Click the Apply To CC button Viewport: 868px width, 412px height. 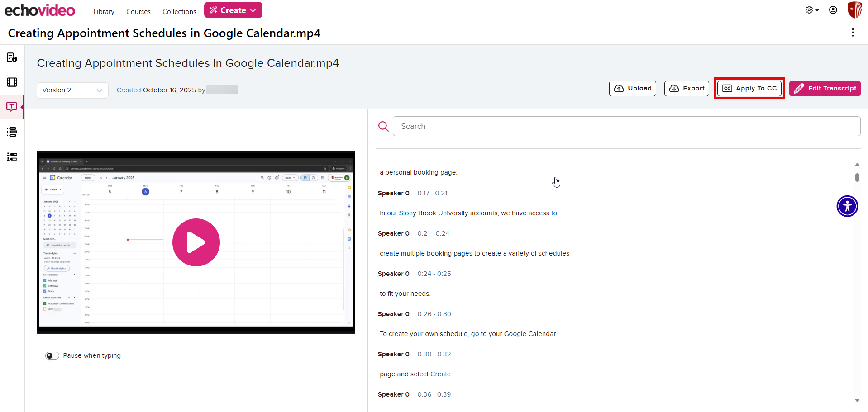point(749,88)
